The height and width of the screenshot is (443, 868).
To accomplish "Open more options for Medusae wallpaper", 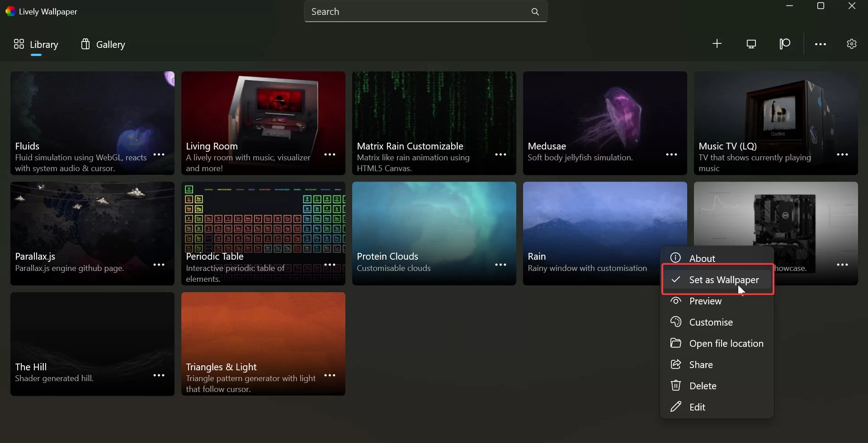I will tap(671, 154).
